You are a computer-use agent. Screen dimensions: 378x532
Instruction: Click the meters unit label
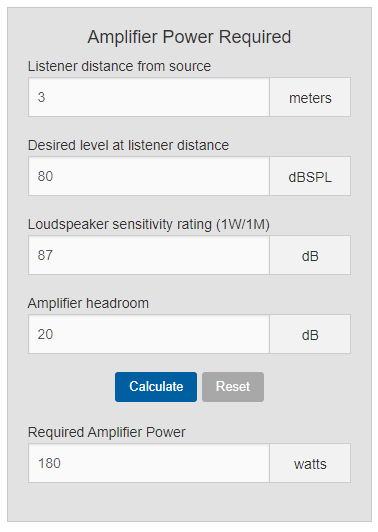coord(310,98)
